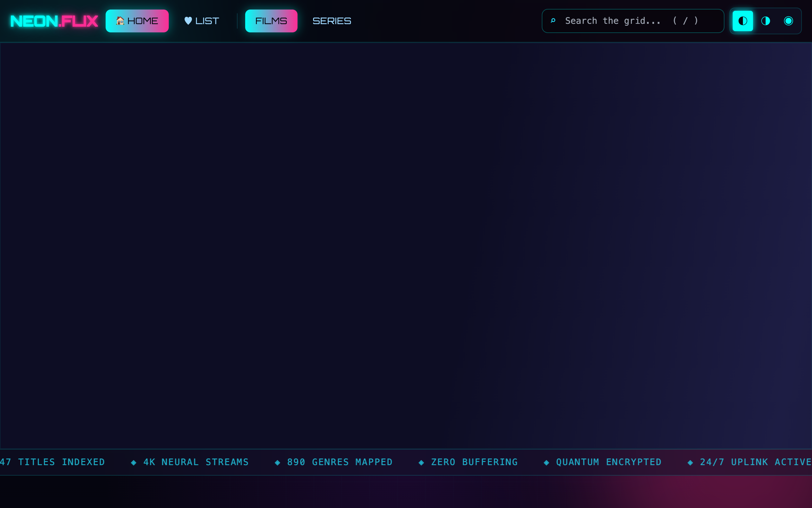Select the right-filled half-circle theme button
Viewport: 812px width, 508px height.
[x=765, y=21]
